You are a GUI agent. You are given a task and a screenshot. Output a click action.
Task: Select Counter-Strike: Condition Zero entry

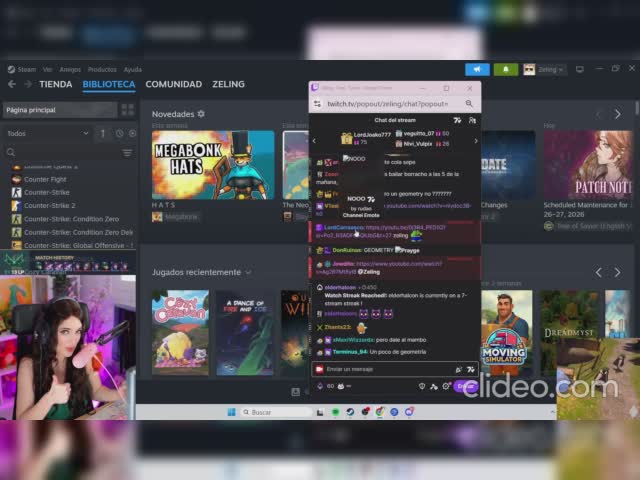71,219
